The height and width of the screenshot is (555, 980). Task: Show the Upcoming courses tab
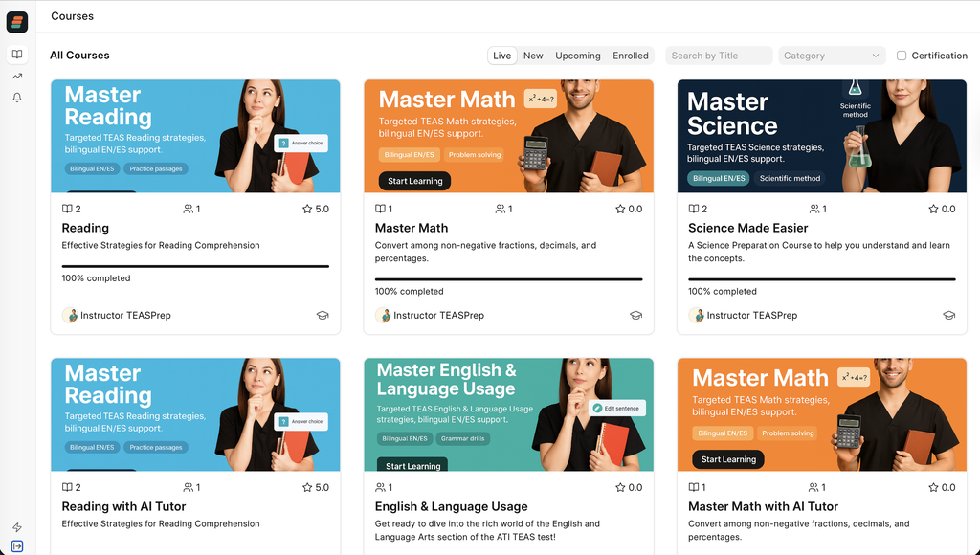coord(578,55)
